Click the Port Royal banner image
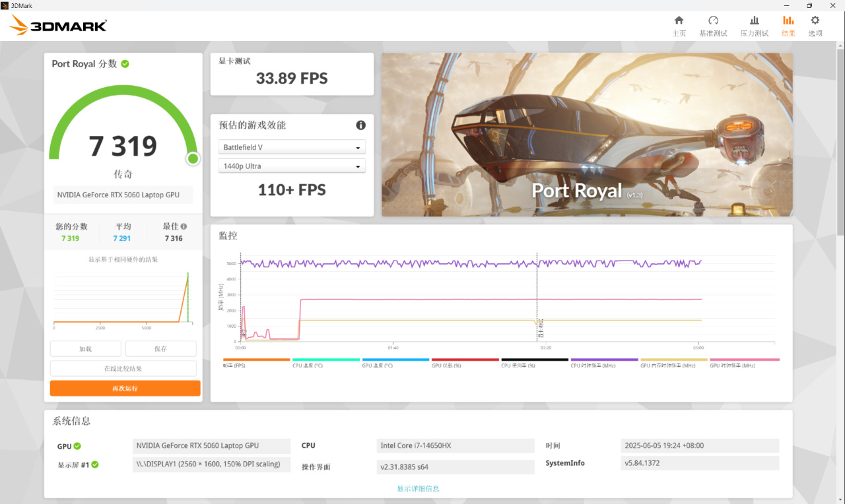845x504 pixels. click(587, 135)
